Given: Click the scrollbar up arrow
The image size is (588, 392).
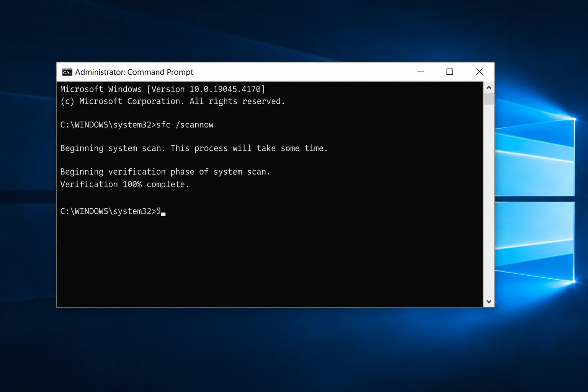Looking at the screenshot, I should (x=489, y=88).
